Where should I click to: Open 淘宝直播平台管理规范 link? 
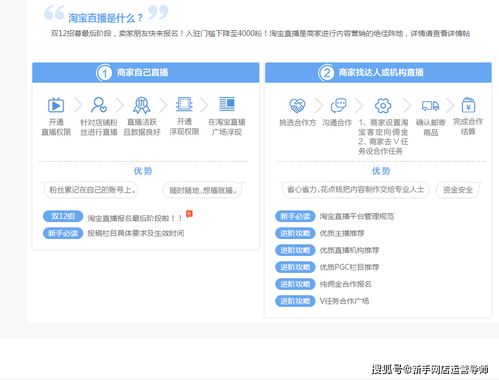(357, 216)
